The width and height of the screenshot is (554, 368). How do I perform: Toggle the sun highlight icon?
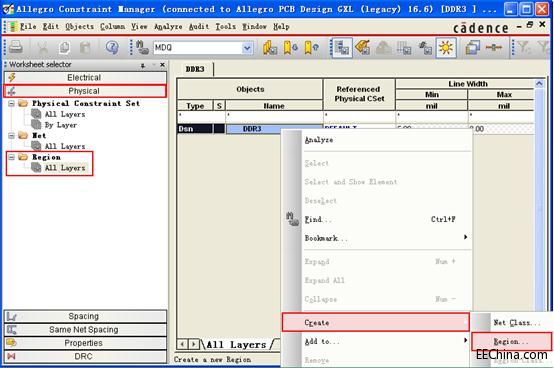tap(446, 47)
